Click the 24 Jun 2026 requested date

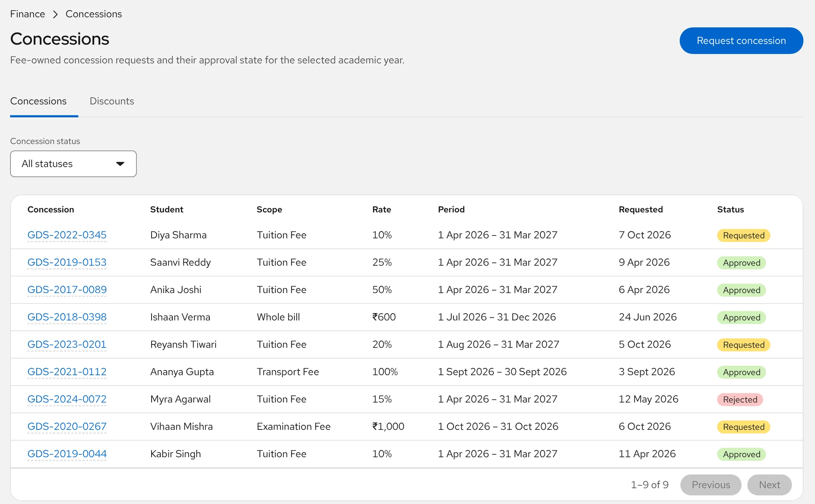pyautogui.click(x=648, y=317)
